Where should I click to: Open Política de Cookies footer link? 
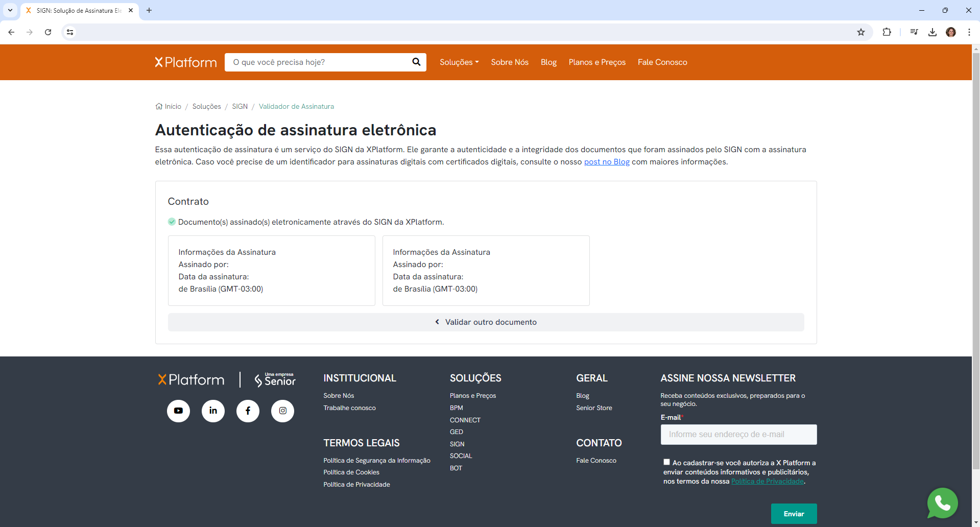click(351, 472)
